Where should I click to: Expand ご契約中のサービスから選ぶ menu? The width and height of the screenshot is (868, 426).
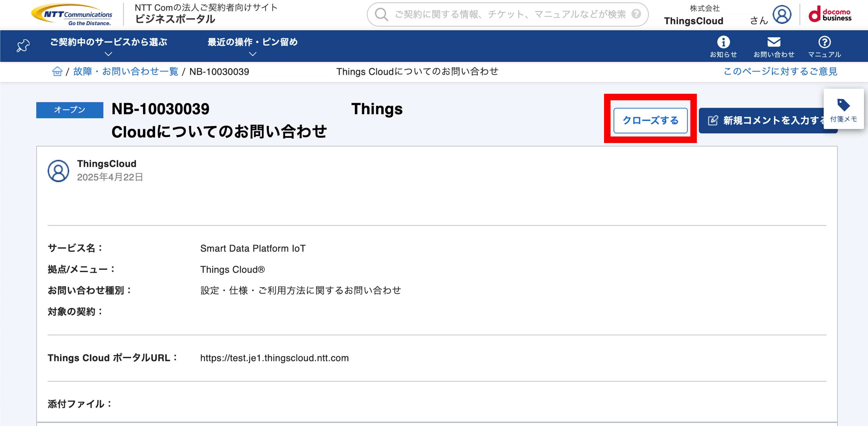[x=109, y=46]
